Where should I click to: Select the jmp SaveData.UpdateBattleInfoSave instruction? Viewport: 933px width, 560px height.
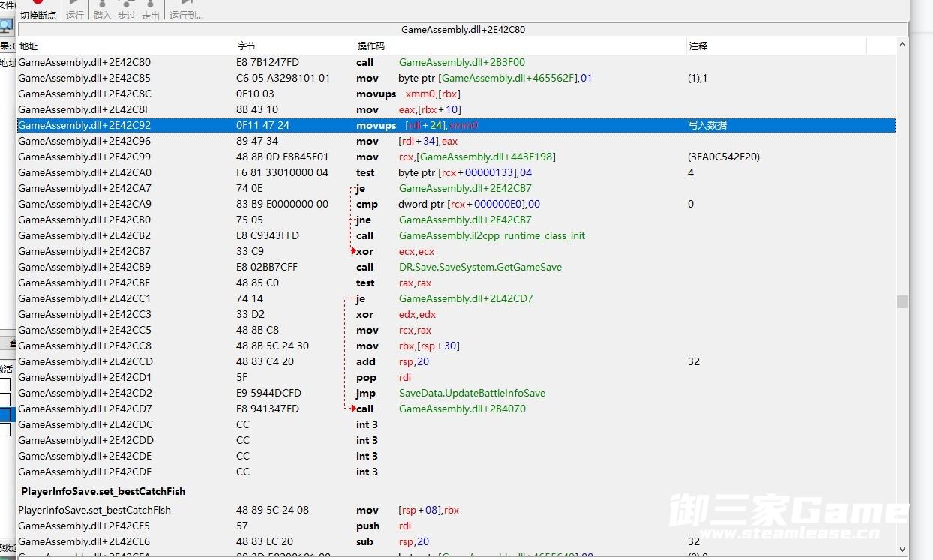472,394
